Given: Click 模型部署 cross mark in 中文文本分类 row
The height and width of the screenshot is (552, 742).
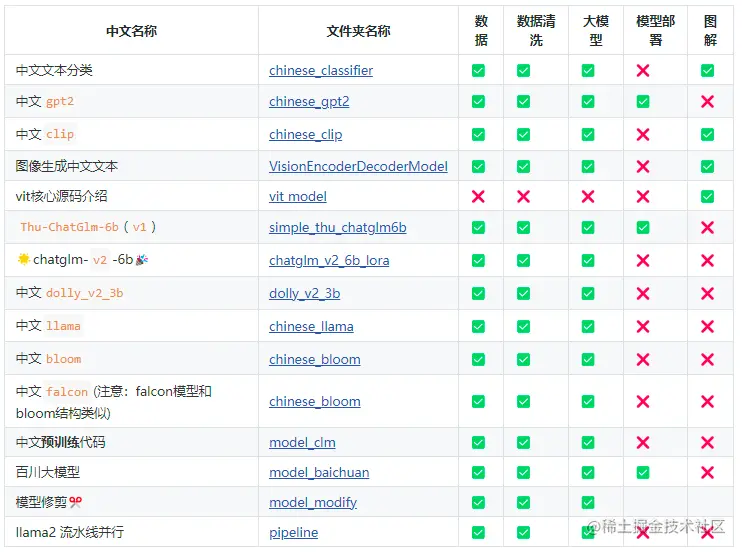Looking at the screenshot, I should (643, 71).
